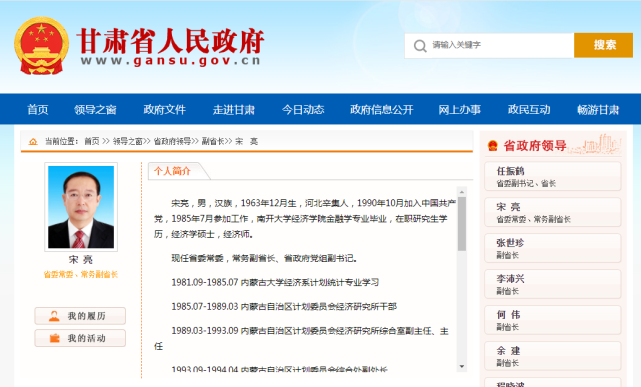The height and width of the screenshot is (387, 641).
Task: Open leader card 余建
Action: (553, 356)
